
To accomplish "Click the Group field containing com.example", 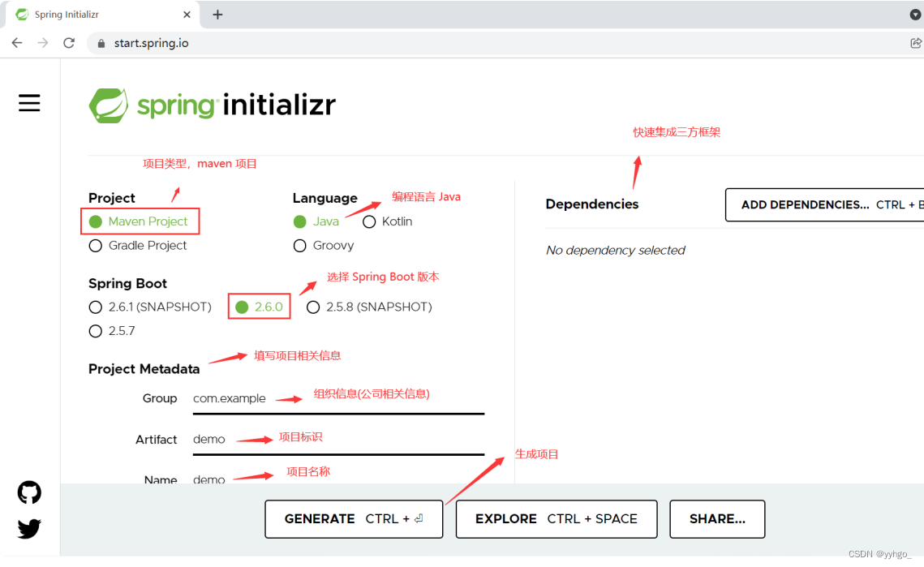I will click(x=338, y=399).
